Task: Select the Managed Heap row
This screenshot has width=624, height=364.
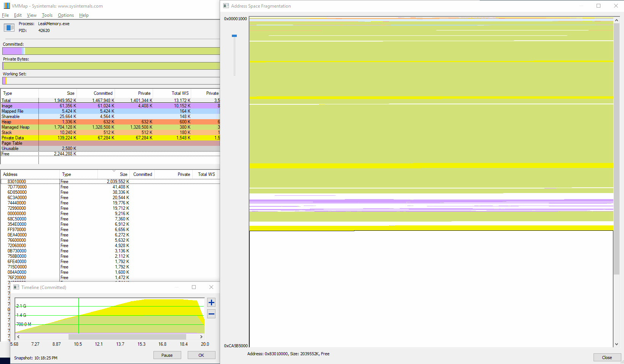Action: point(16,127)
